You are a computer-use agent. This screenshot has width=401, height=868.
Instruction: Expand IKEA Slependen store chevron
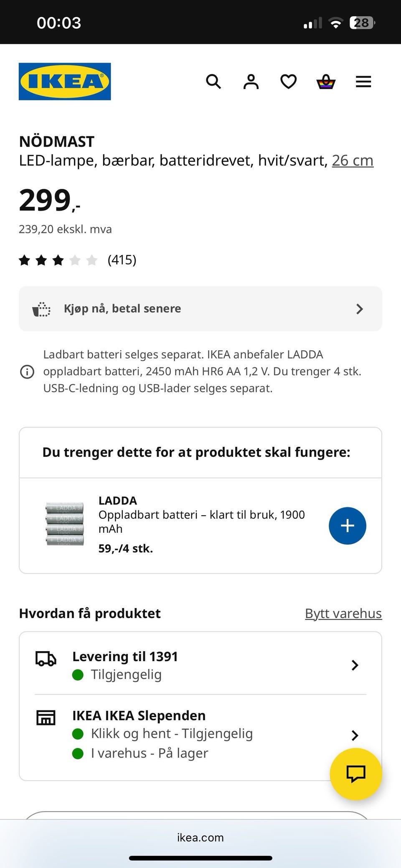(x=355, y=735)
